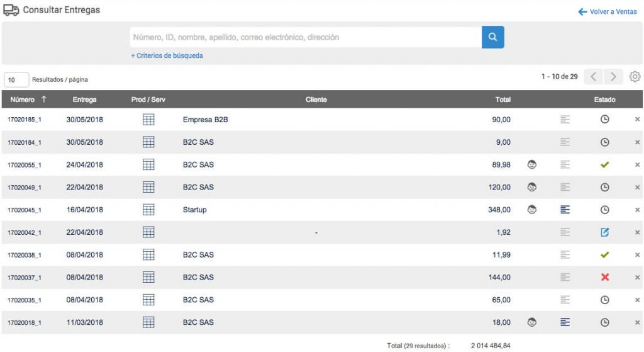Click the 1 - 10 de 29 pager text

pos(559,76)
